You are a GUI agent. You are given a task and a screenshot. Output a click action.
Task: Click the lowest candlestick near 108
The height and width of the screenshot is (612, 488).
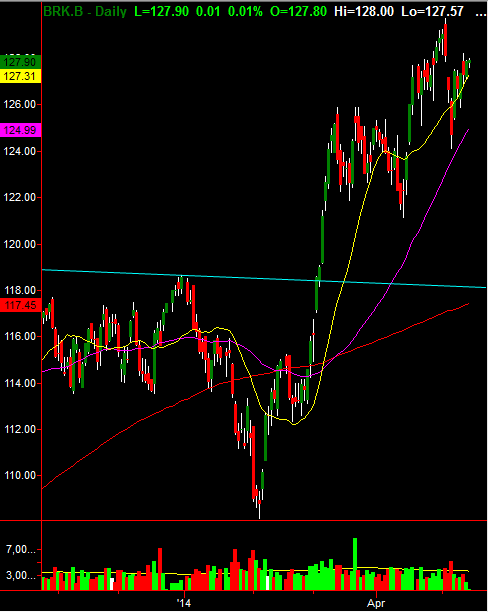click(x=259, y=509)
